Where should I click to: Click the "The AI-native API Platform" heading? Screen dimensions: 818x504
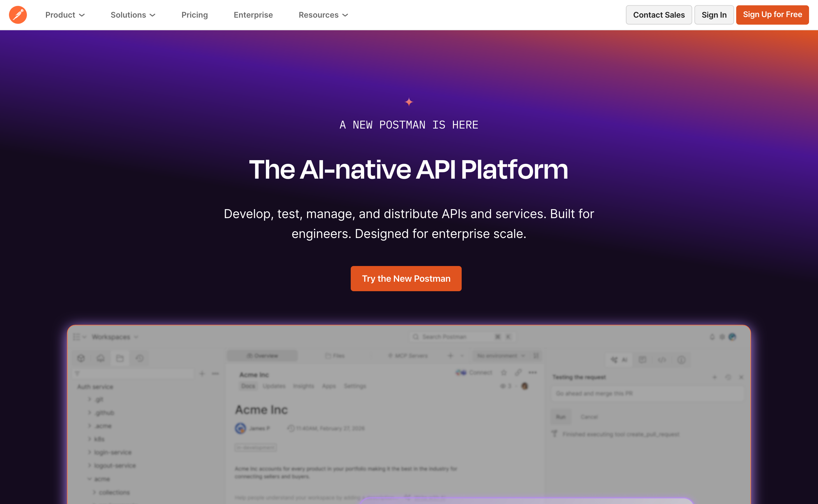[x=409, y=170]
